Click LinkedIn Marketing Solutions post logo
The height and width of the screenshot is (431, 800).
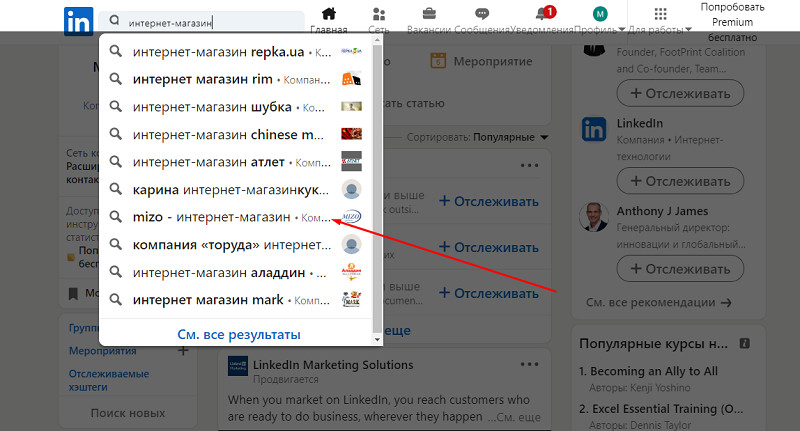pos(237,366)
